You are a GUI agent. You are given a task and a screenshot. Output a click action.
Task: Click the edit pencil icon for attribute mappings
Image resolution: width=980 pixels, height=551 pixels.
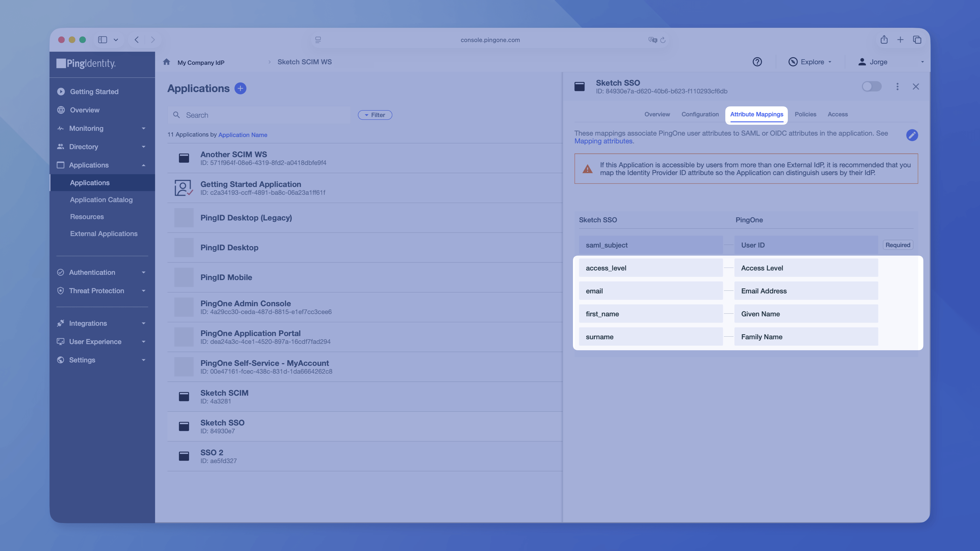point(912,135)
